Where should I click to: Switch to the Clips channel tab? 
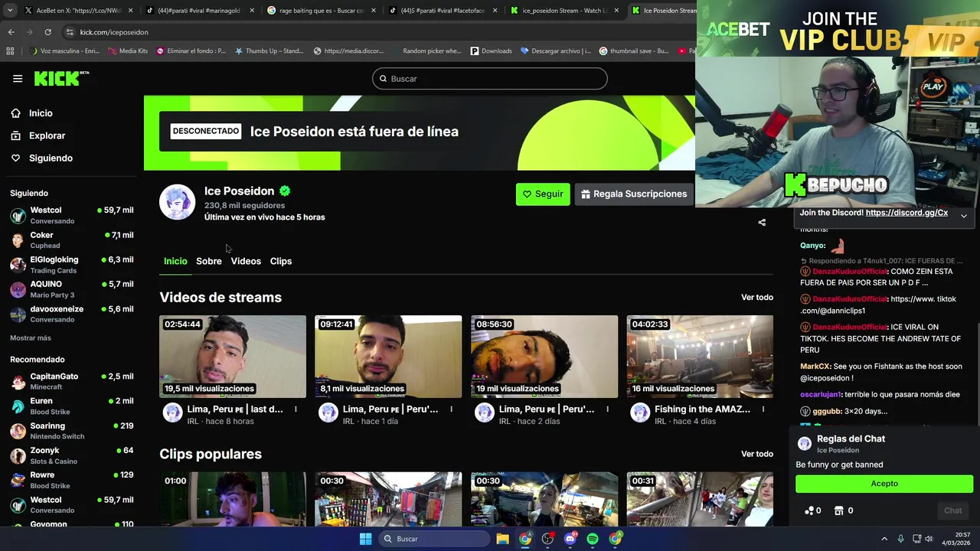pyautogui.click(x=281, y=261)
